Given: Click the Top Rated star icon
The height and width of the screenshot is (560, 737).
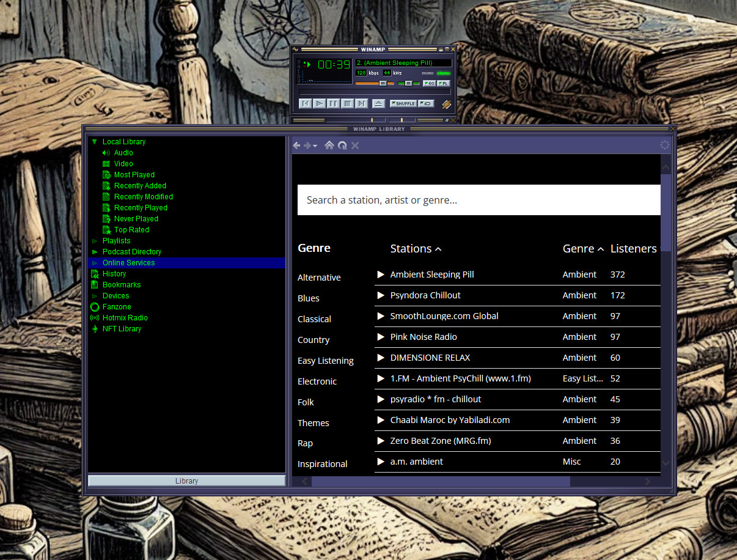Looking at the screenshot, I should 106,230.
